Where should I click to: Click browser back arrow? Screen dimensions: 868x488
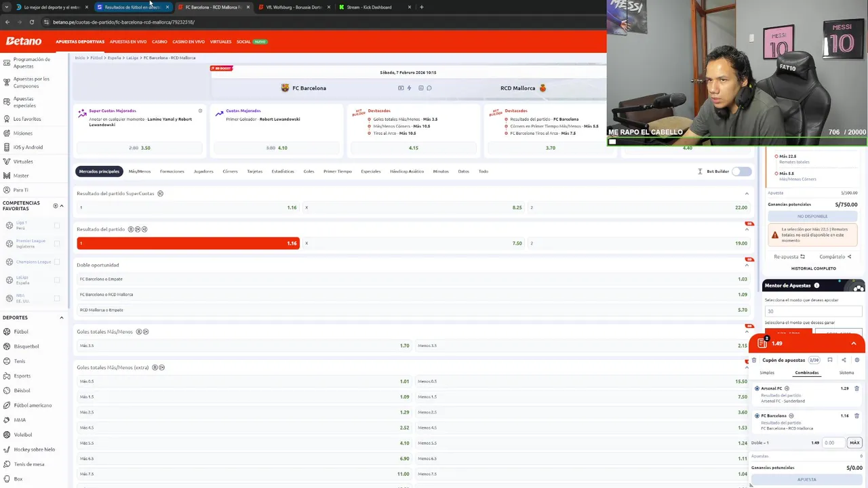point(7,22)
